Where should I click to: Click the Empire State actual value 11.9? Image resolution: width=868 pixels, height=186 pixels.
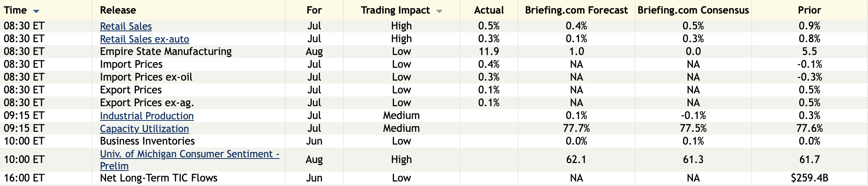coord(489,52)
